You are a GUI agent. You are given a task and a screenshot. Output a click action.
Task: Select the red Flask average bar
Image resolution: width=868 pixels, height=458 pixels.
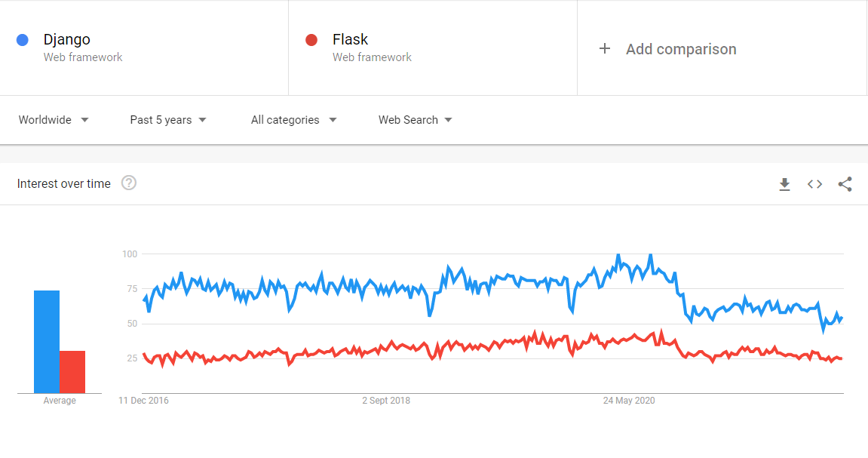[72, 371]
